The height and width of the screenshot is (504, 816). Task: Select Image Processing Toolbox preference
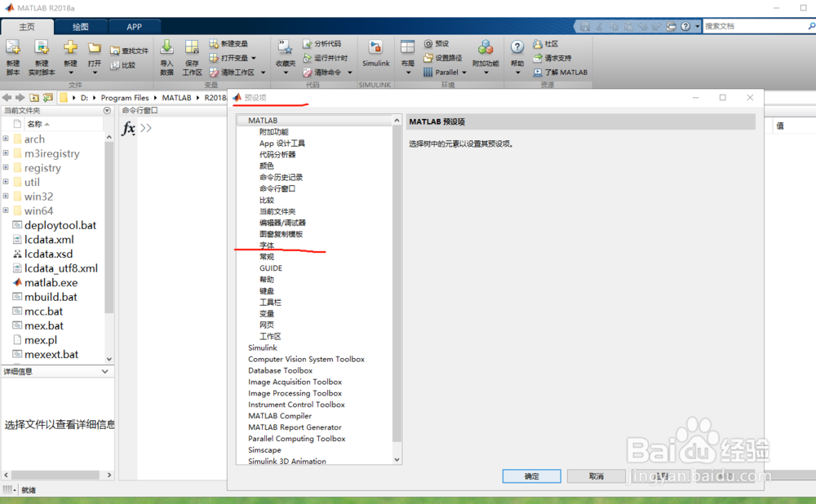tap(295, 393)
